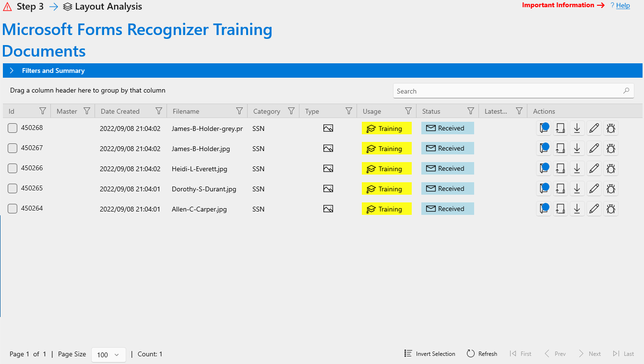Viewport: 644px width, 364px height.
Task: Download the Allen-C-Carper.jpg document
Action: [x=577, y=209]
